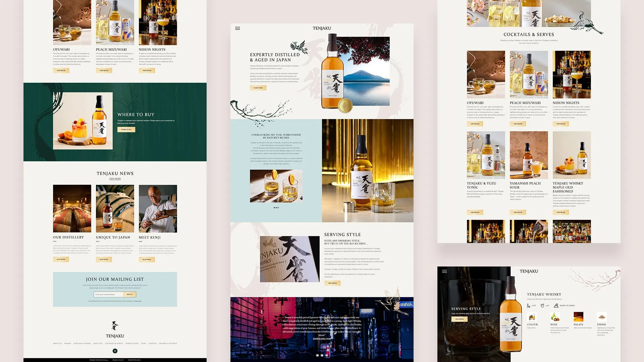The image size is (644, 362).
Task: Select the Colour tasting note image
Action: coord(532,317)
